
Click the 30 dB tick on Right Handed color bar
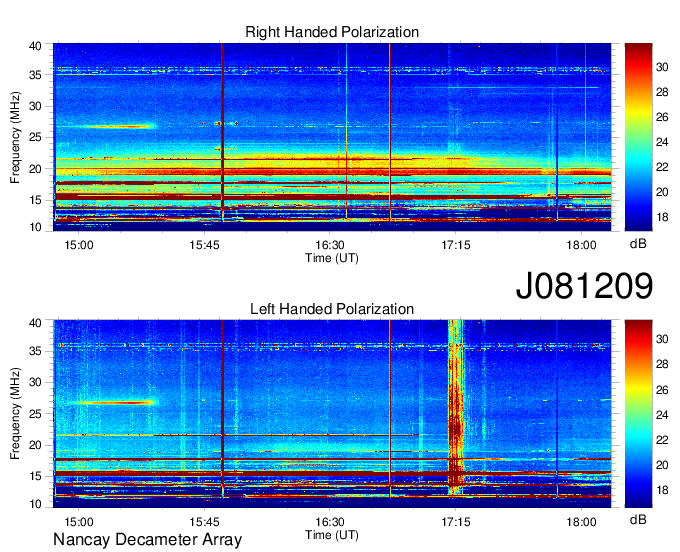click(x=662, y=67)
